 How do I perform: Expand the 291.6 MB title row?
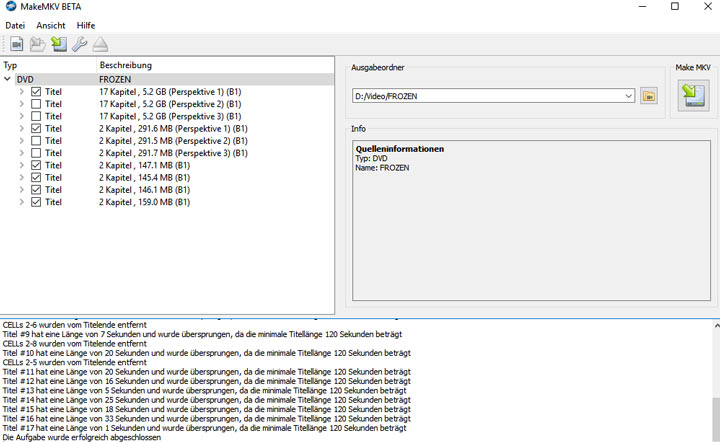21,129
